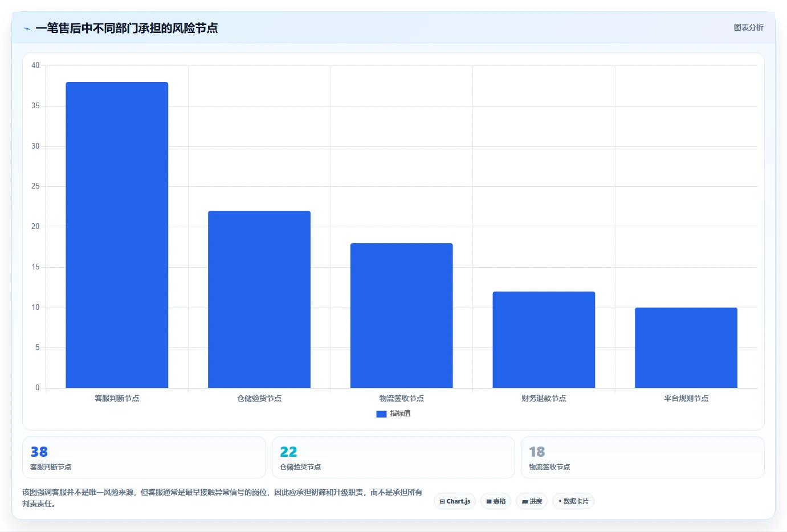
Task: Select the 客服判断节点 bar in chart
Action: coord(117,235)
